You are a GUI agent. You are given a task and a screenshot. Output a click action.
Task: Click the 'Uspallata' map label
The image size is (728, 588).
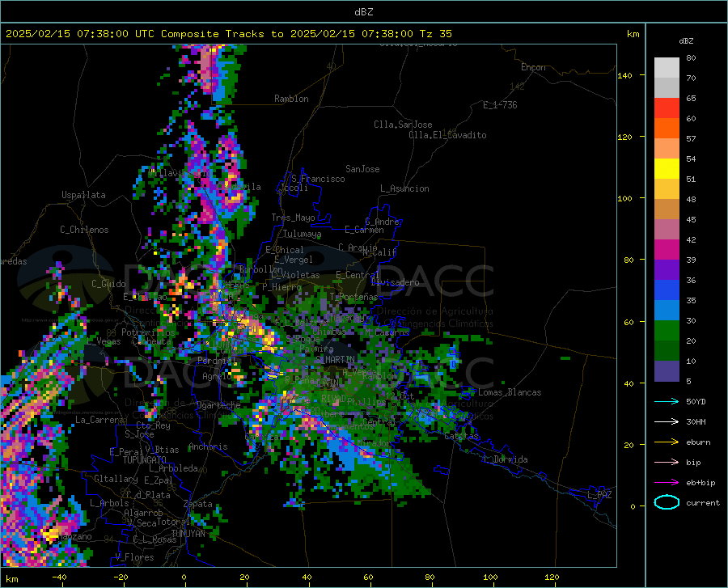point(83,195)
